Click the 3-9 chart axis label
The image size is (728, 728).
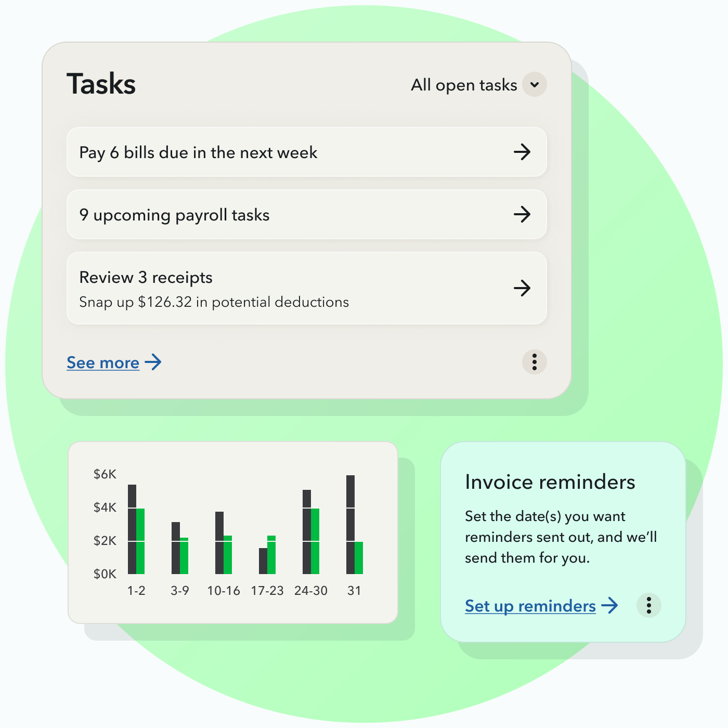(180, 591)
